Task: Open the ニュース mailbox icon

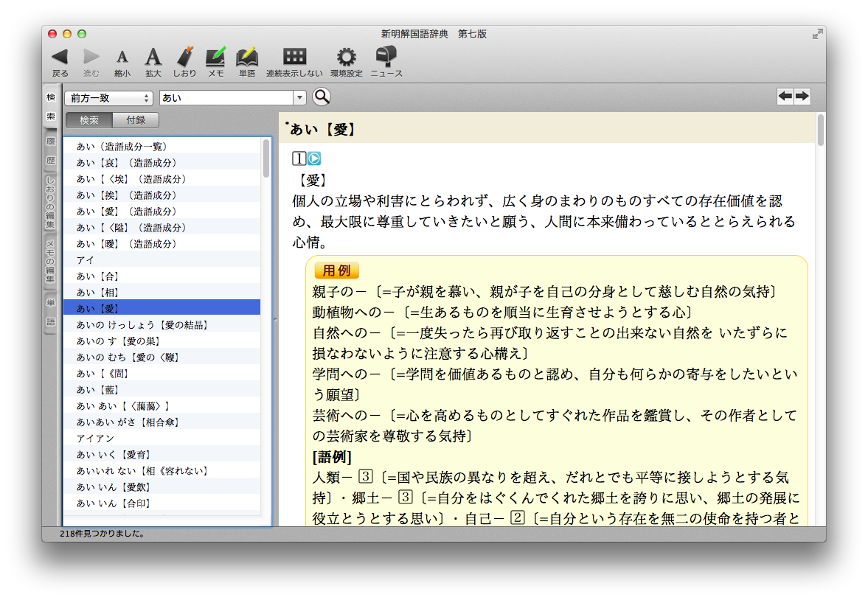Action: tap(386, 57)
